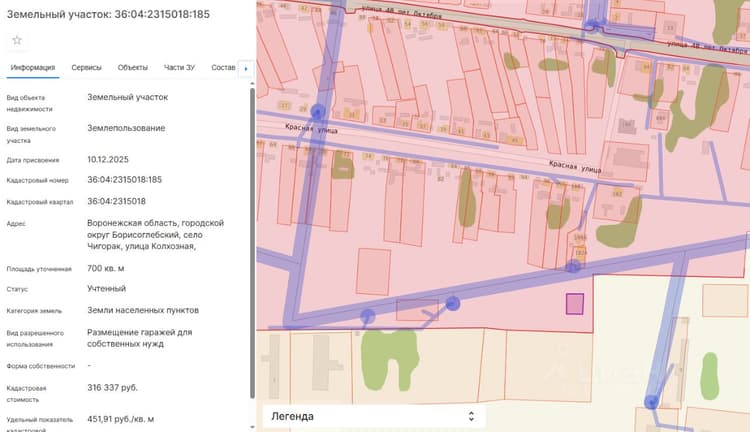
Task: Switch to the Сервисы tab
Action: click(87, 67)
